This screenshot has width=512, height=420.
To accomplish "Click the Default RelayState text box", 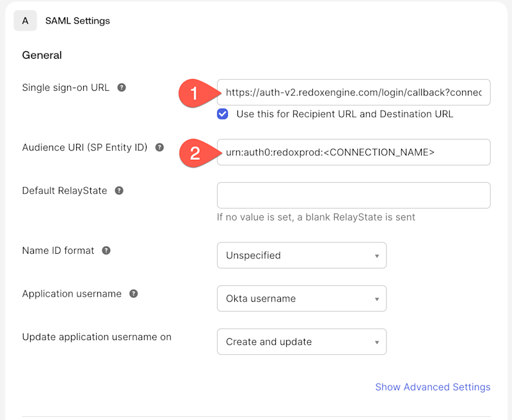I will (353, 195).
